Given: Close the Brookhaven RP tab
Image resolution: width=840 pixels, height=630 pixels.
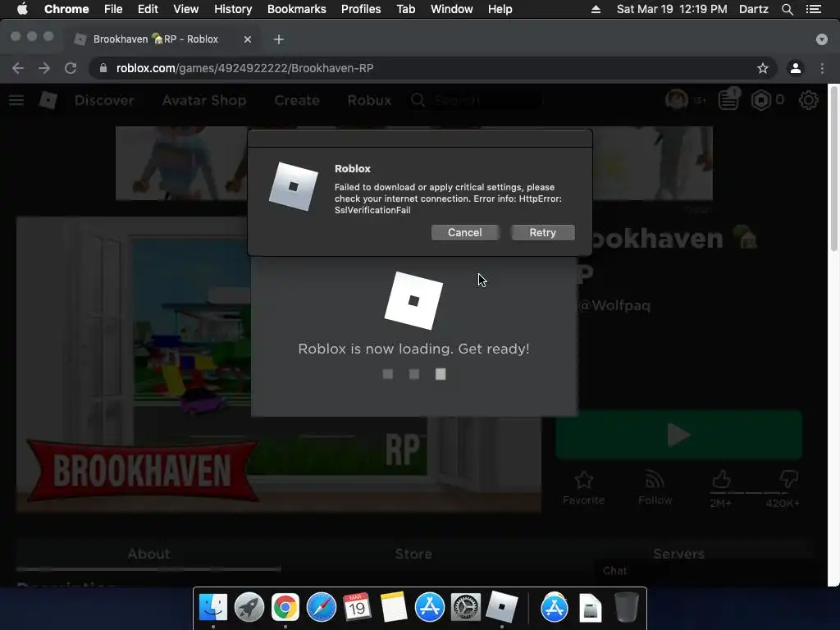Looking at the screenshot, I should click(x=248, y=39).
